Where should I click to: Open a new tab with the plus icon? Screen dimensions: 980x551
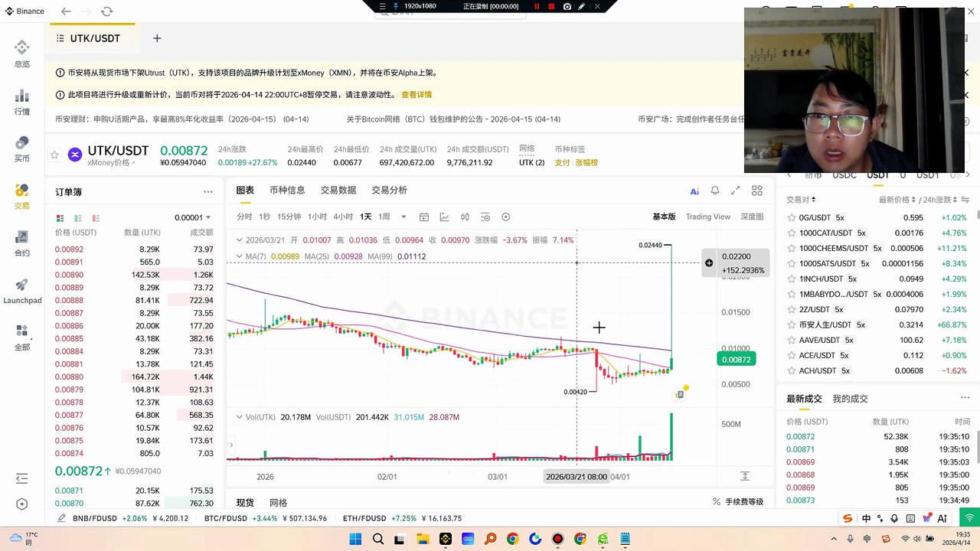pyautogui.click(x=157, y=38)
